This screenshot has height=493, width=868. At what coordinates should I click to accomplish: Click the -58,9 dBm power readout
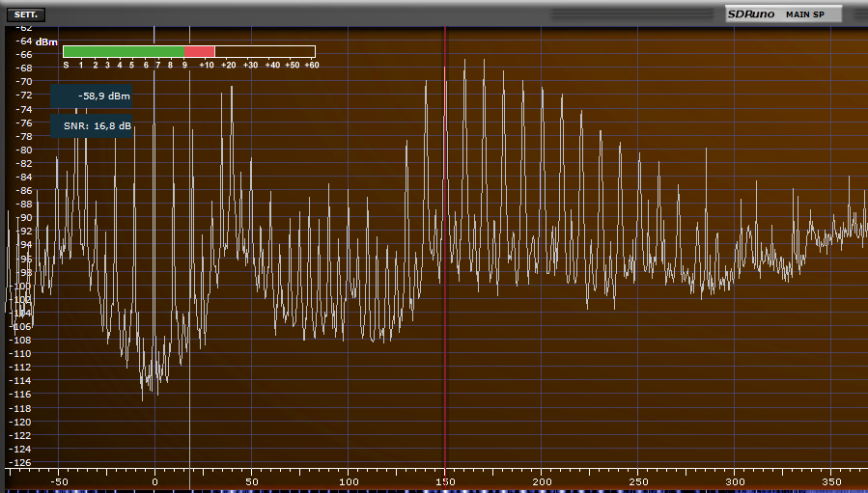[x=92, y=96]
